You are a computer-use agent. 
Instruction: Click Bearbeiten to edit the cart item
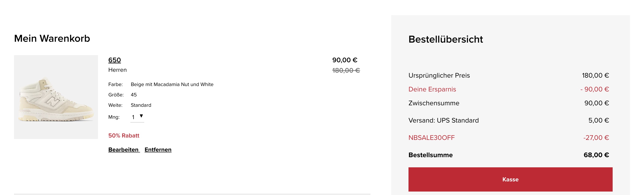point(123,150)
